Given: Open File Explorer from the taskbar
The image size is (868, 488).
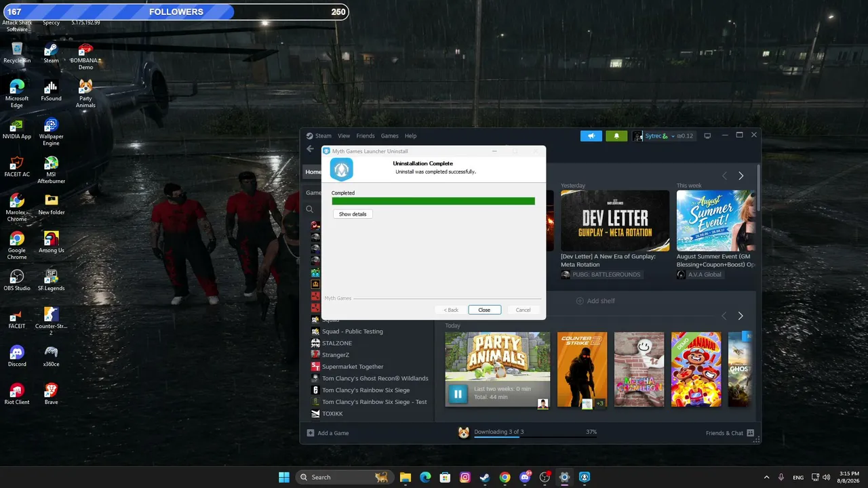Looking at the screenshot, I should coord(405,477).
